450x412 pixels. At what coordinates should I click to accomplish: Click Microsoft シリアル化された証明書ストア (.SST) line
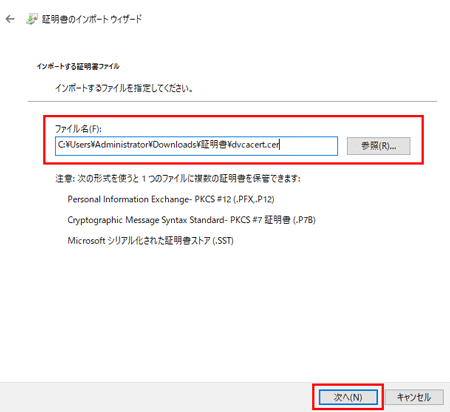click(x=150, y=241)
